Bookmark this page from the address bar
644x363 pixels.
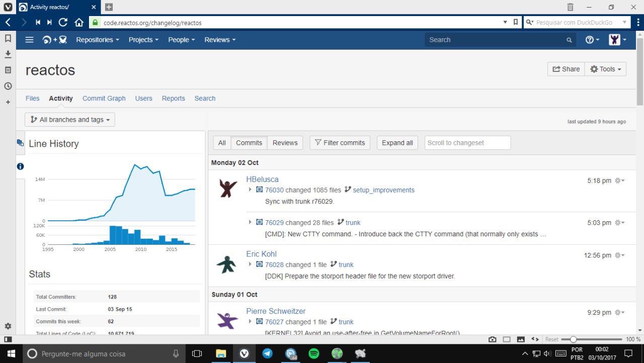click(x=515, y=22)
